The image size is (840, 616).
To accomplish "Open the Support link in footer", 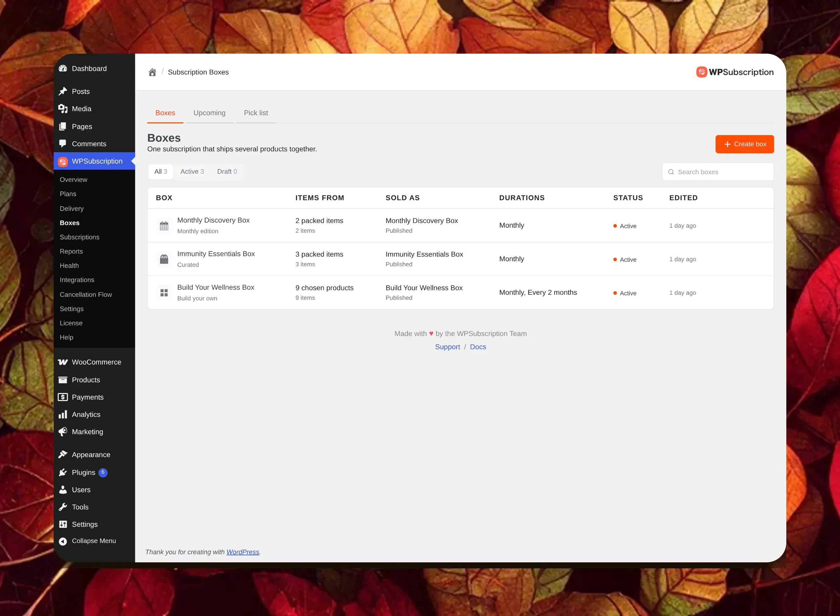I will coord(447,347).
